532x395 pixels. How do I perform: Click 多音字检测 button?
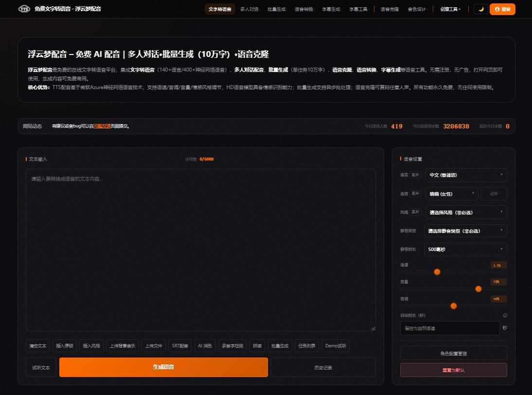[232, 346]
